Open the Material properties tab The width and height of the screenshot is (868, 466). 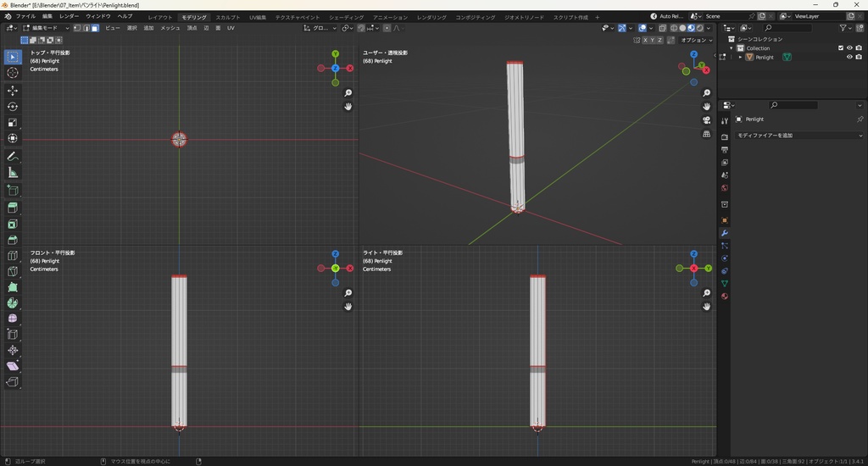tap(724, 296)
